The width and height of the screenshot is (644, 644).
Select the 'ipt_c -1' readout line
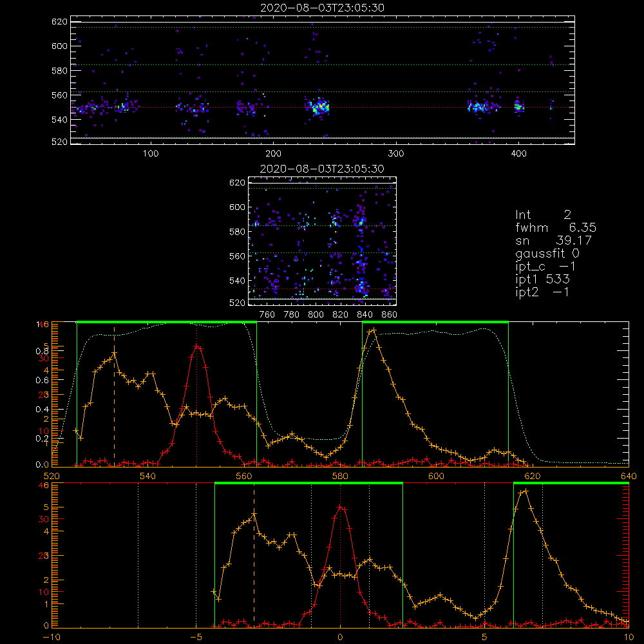point(545,267)
